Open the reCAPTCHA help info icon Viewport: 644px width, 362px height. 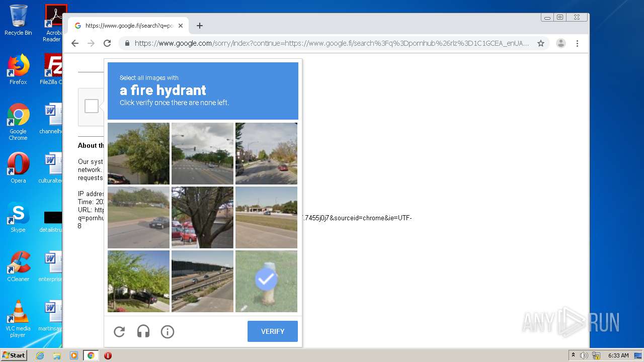(x=168, y=332)
